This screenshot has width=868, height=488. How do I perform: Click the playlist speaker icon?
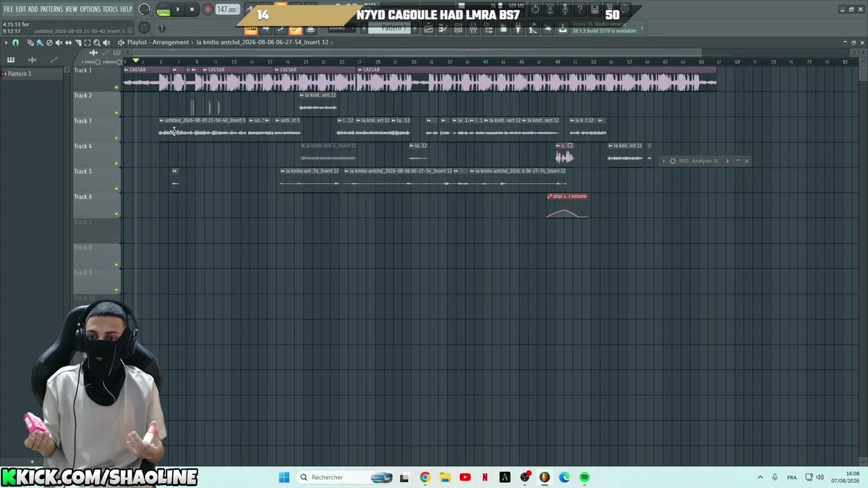click(121, 42)
